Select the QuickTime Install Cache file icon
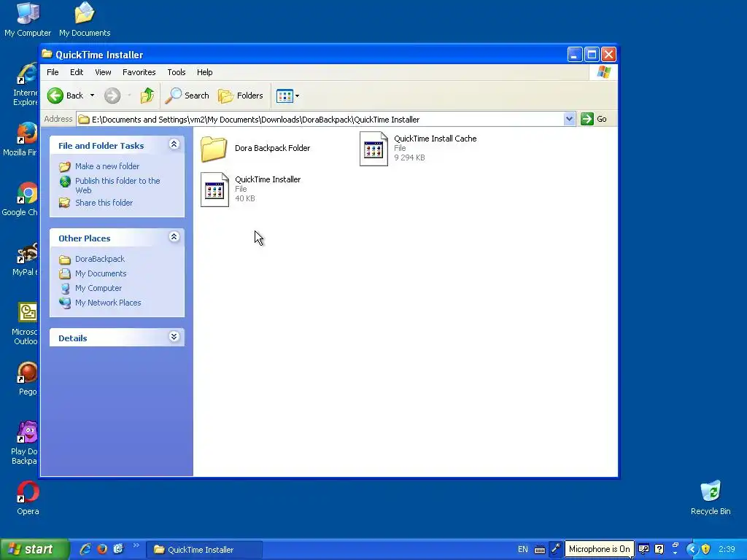The image size is (747, 560). (x=373, y=149)
